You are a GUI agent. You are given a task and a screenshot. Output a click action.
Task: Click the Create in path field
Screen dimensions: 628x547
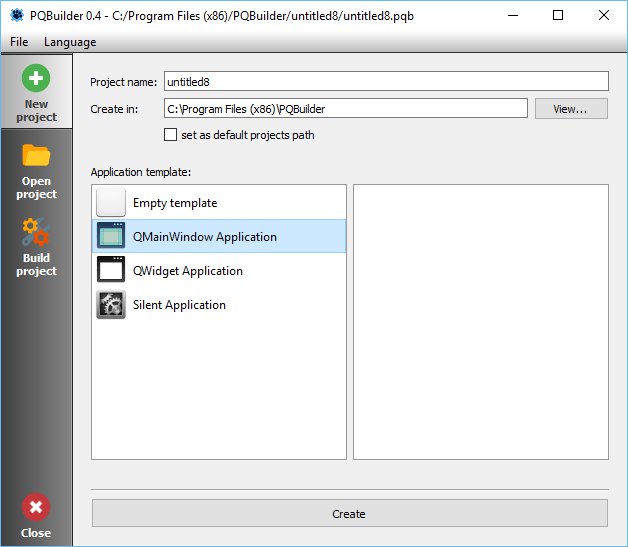pyautogui.click(x=346, y=108)
